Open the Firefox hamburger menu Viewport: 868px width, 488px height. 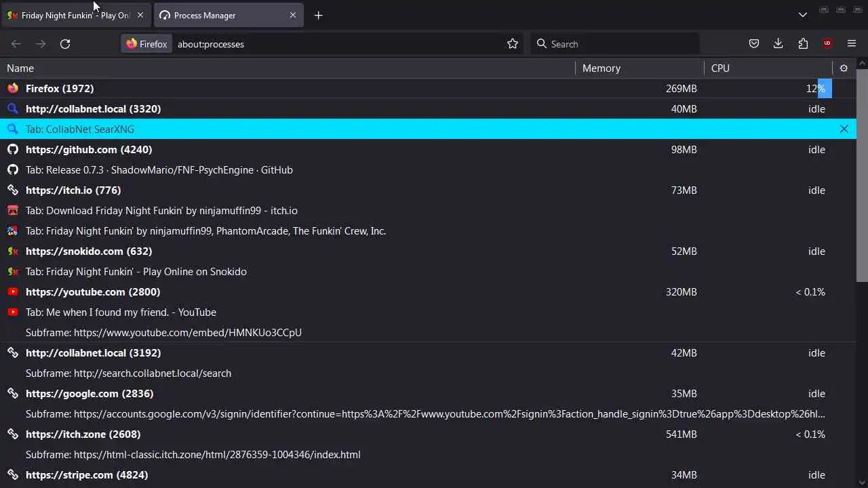tap(852, 43)
